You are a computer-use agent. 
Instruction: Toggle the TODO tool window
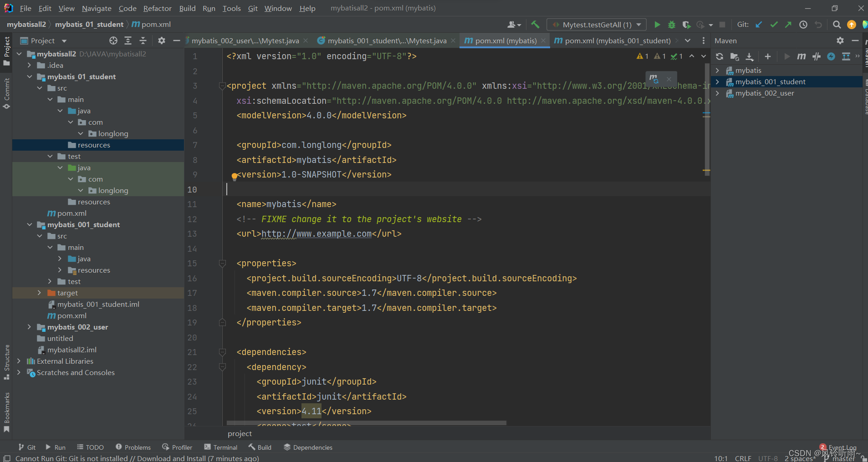tap(90, 447)
